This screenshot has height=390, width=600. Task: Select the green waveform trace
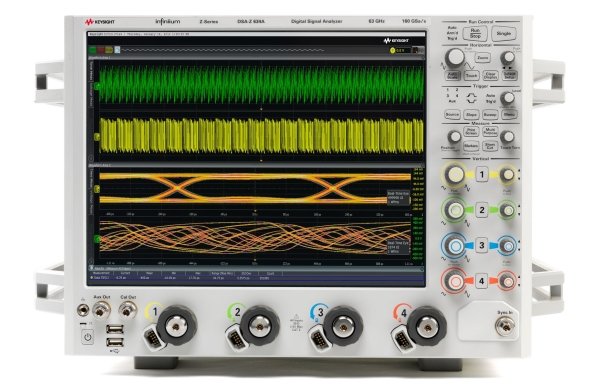[261, 85]
